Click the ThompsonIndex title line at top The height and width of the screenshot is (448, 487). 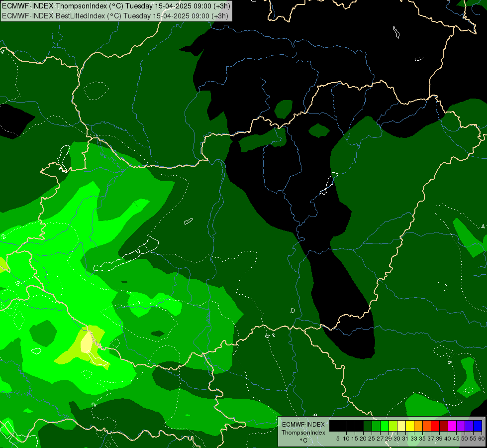(x=115, y=6)
